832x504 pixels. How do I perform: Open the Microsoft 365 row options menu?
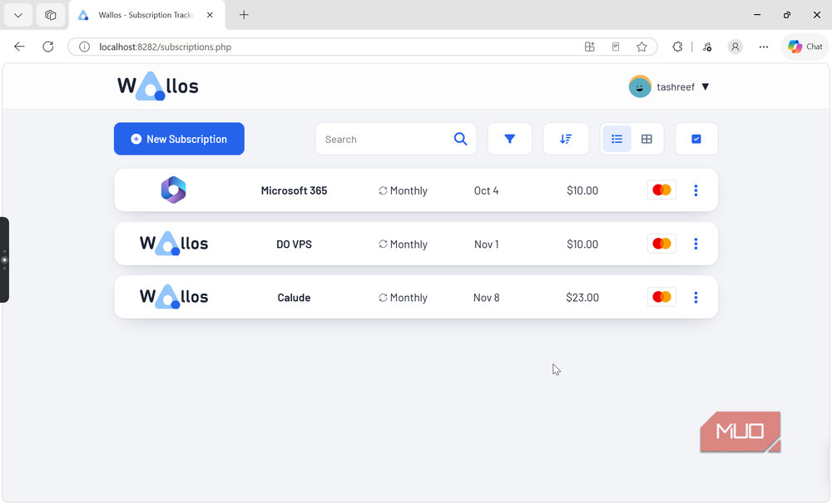point(696,190)
